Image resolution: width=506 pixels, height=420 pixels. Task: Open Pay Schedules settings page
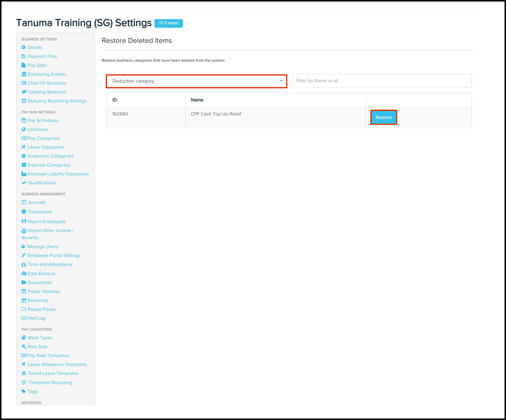pyautogui.click(x=43, y=120)
